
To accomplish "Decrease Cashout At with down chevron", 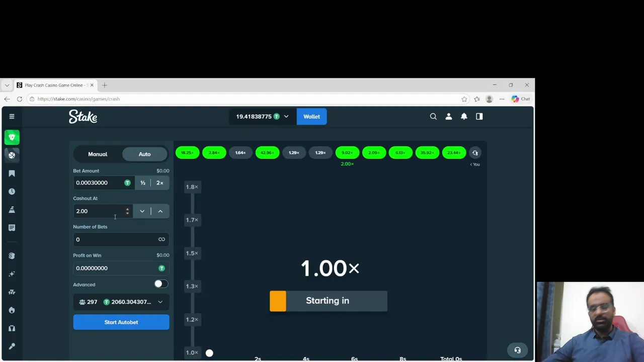I will click(142, 211).
